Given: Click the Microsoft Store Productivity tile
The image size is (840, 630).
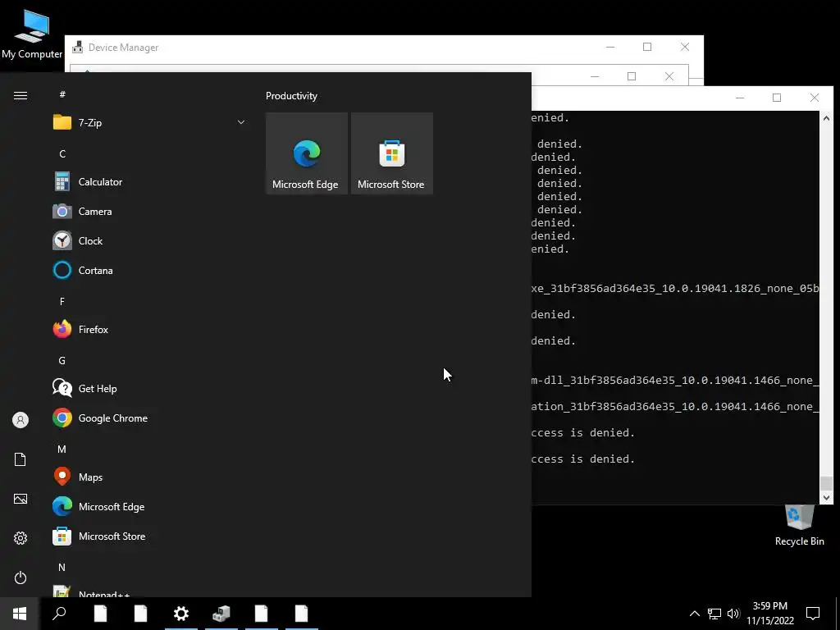Looking at the screenshot, I should [391, 153].
